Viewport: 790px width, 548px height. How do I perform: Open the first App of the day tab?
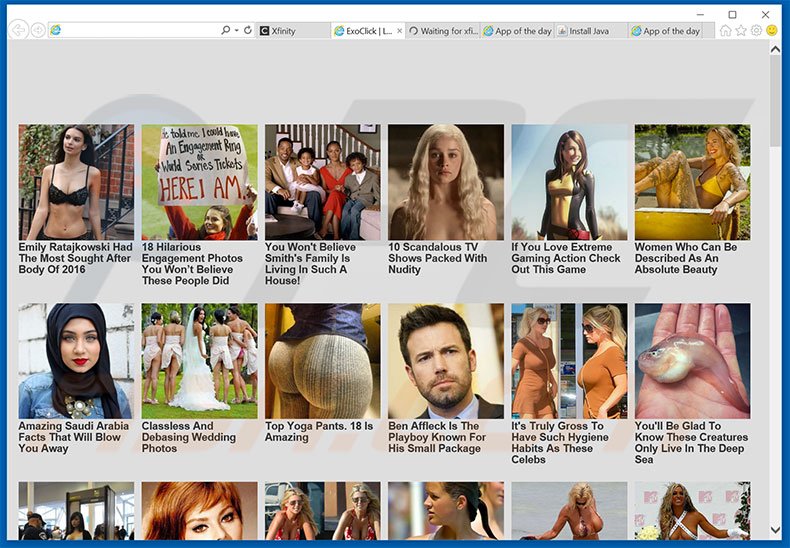(x=517, y=31)
